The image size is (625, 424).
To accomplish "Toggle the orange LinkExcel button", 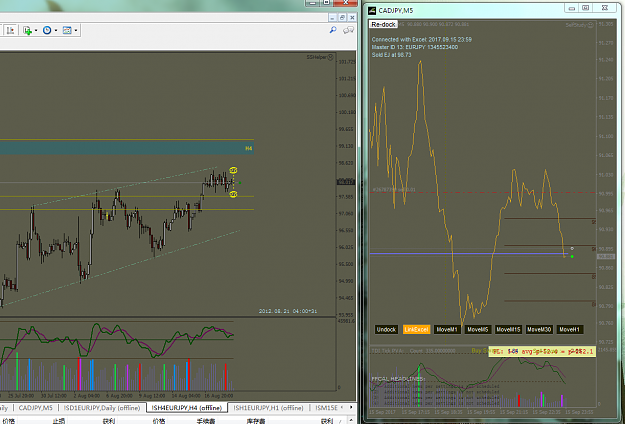I will (x=416, y=330).
